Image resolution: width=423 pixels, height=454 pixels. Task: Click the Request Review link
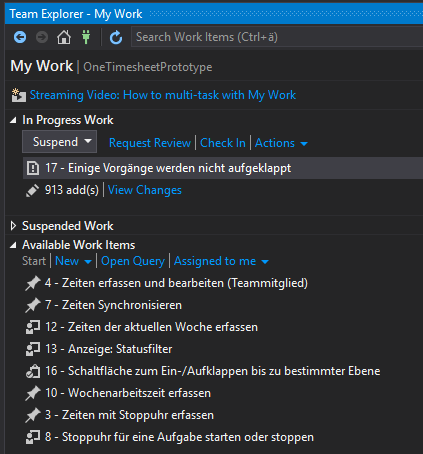pyautogui.click(x=150, y=143)
